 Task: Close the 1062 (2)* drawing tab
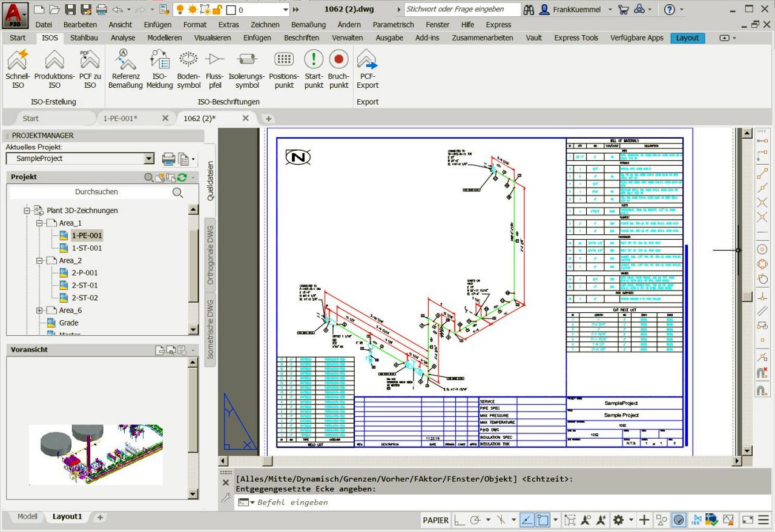click(245, 118)
